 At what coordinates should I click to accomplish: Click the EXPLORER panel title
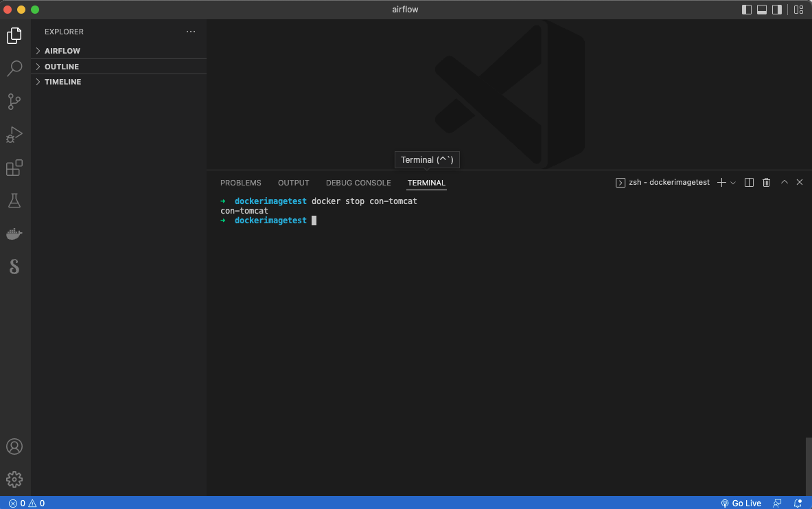point(65,32)
